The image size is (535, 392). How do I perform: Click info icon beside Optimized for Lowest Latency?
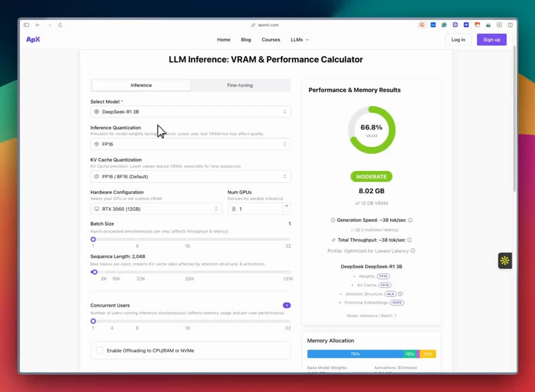tap(413, 251)
